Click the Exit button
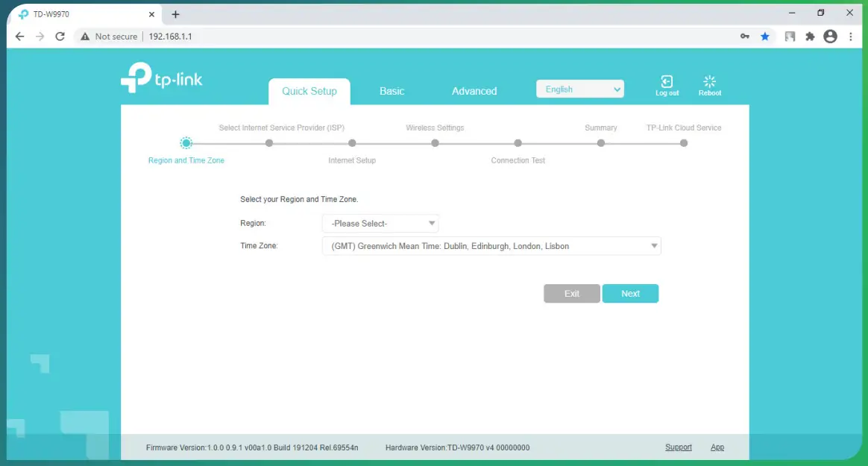The image size is (868, 466). [x=571, y=293]
